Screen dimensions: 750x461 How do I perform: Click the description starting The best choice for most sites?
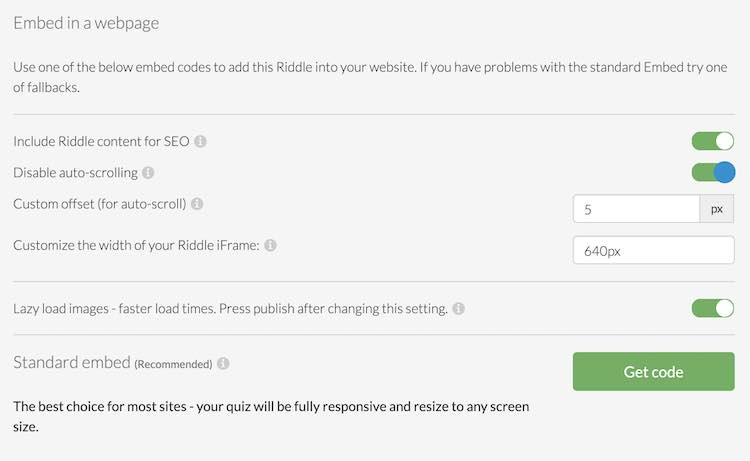pos(271,417)
